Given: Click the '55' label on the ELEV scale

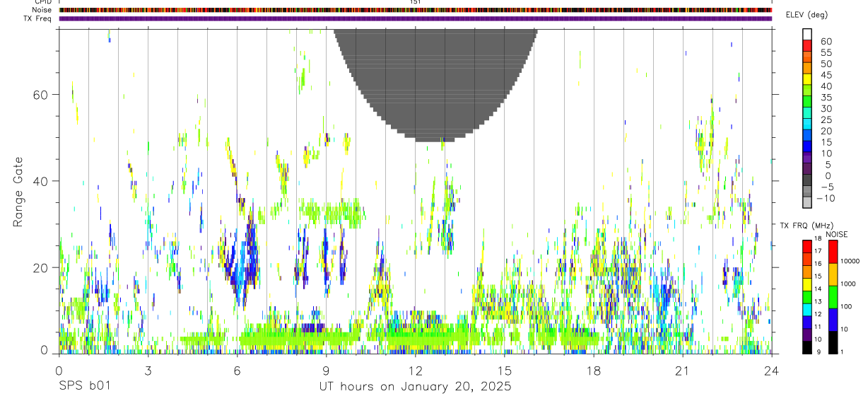Looking at the screenshot, I should [826, 53].
